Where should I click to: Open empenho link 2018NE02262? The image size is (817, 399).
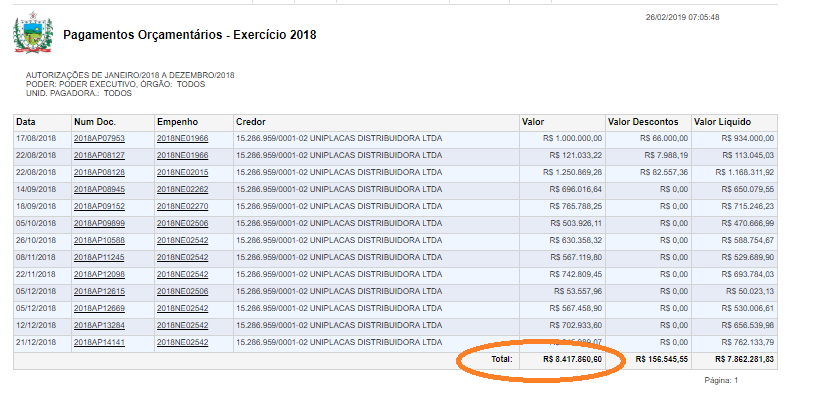point(182,189)
